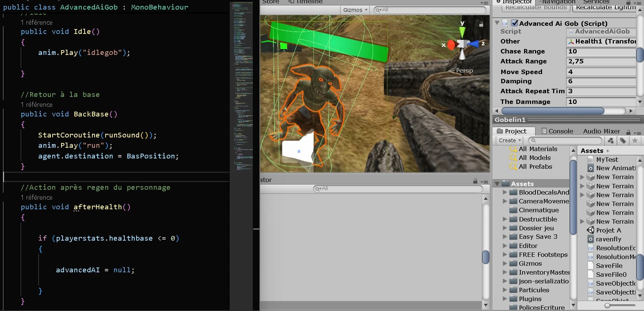This screenshot has width=644, height=311.
Task: Select the ravenfly asset icon
Action: pyautogui.click(x=590, y=239)
